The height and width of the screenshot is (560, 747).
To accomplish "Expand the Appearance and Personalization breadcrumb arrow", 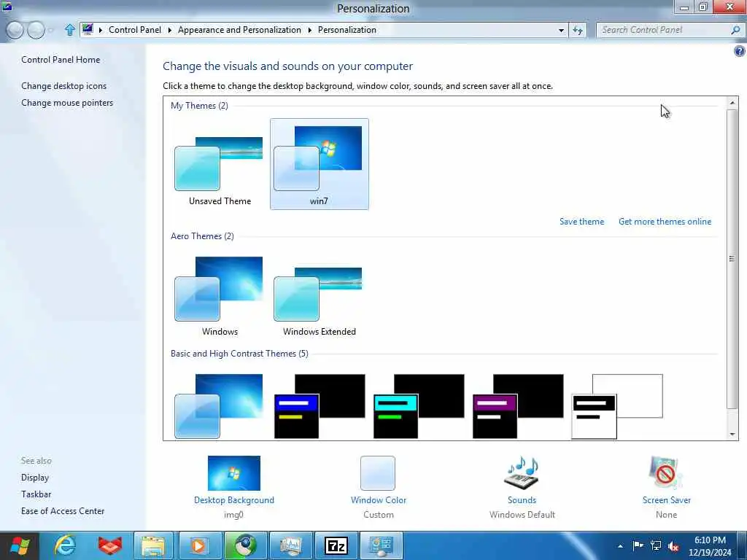I will 309,30.
